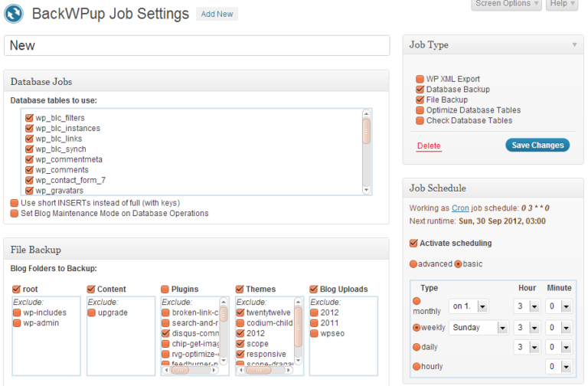
Task: Open the weekly day dropdown showing Sunday
Action: click(x=479, y=327)
